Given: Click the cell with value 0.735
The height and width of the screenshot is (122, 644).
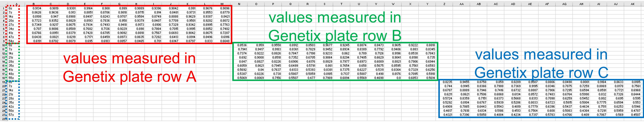Looking at the screenshot, I should point(427,57).
